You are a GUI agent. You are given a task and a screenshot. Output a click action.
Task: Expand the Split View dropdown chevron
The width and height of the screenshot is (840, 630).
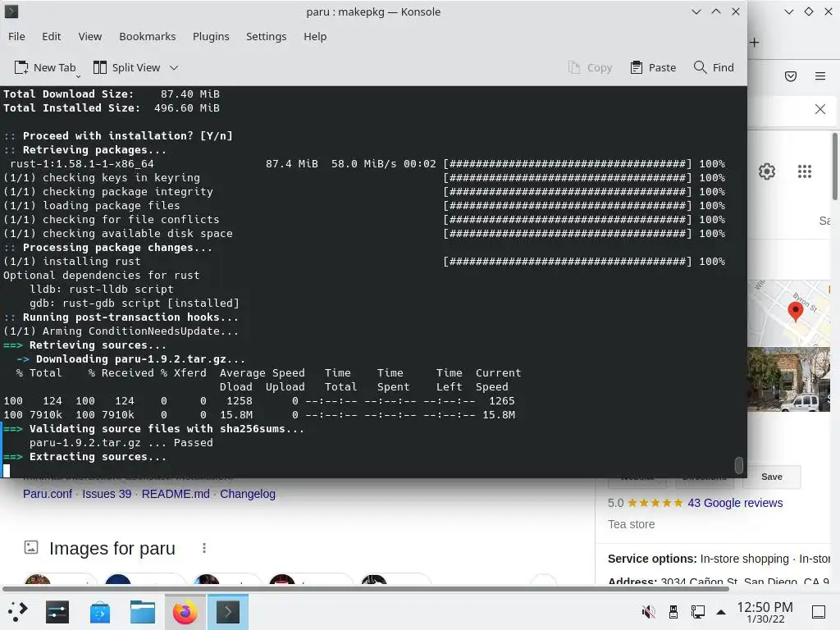click(174, 68)
